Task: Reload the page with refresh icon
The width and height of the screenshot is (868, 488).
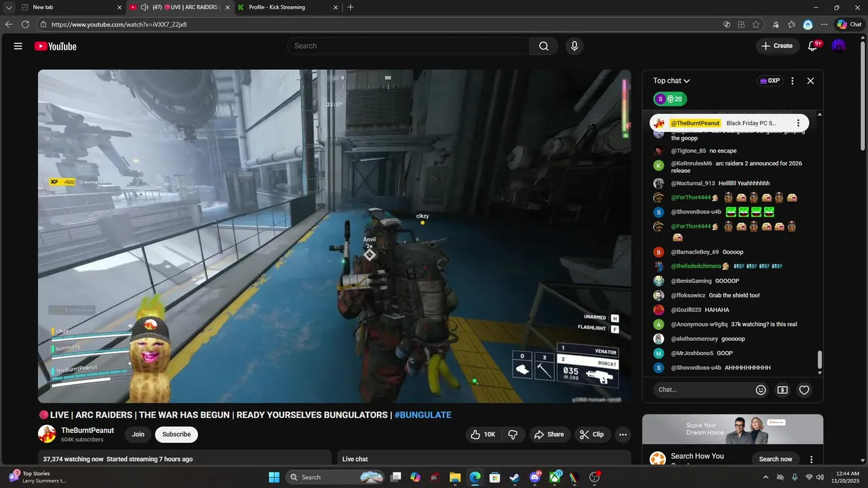Action: (25, 24)
